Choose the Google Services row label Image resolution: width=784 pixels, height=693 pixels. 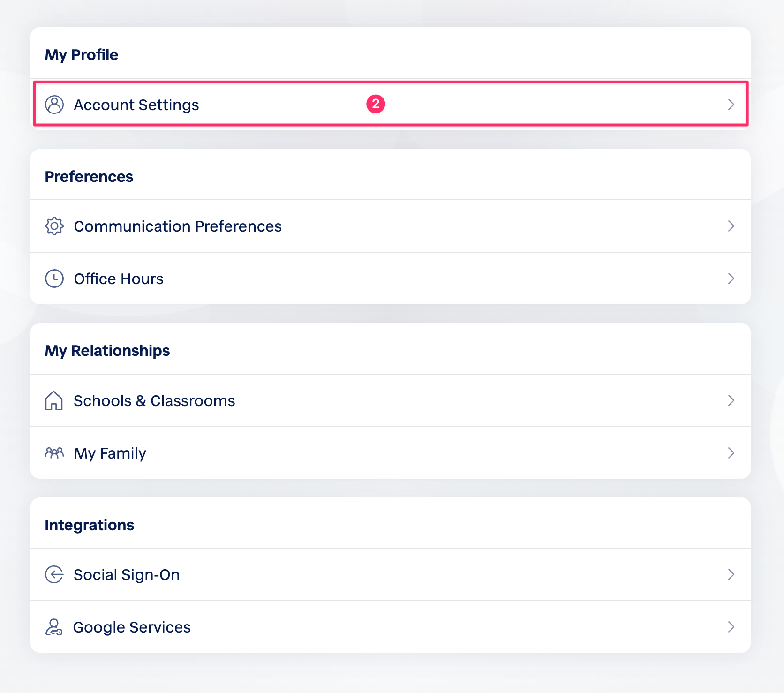132,627
